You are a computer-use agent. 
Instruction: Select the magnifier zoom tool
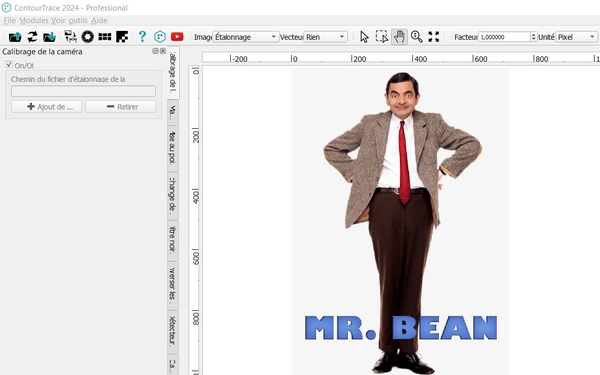pos(416,37)
